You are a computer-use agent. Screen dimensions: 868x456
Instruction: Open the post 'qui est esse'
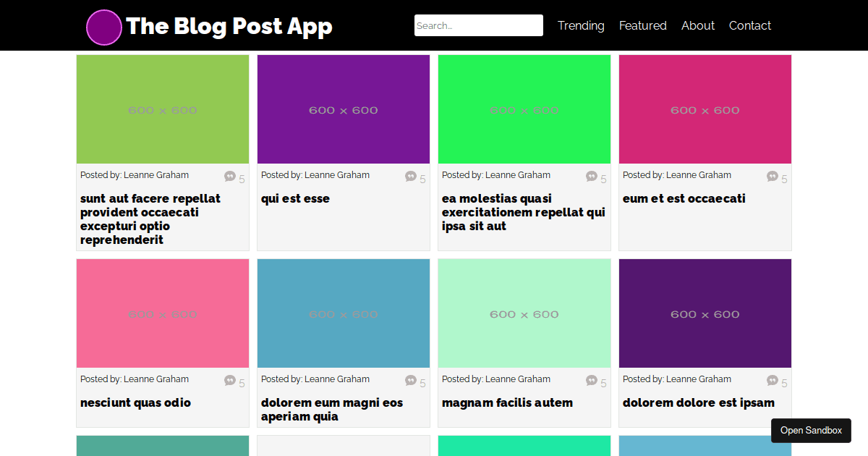tap(295, 198)
